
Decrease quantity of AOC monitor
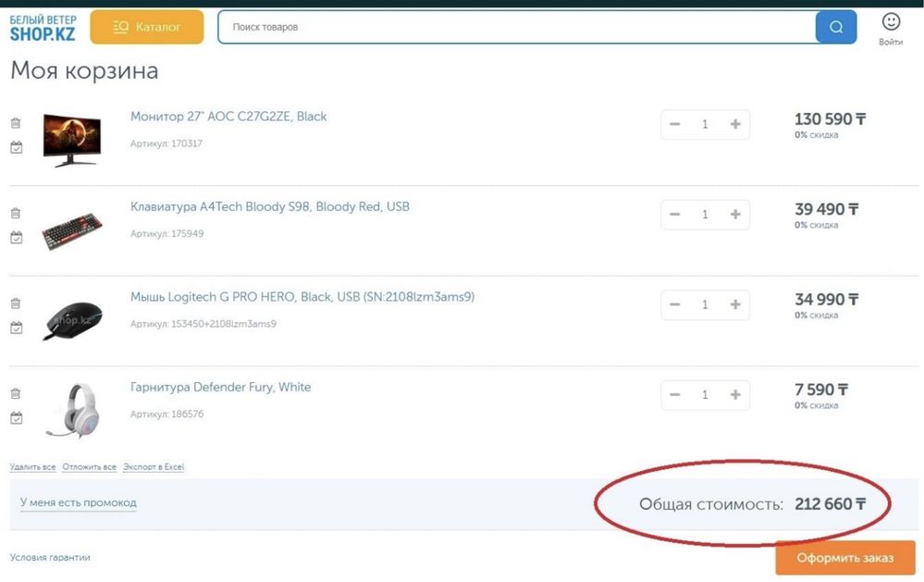pyautogui.click(x=675, y=124)
